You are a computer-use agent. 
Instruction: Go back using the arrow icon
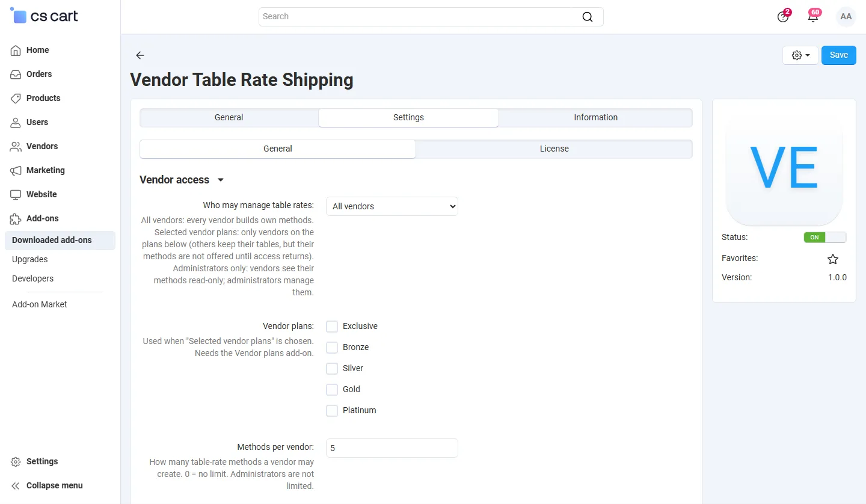(140, 55)
